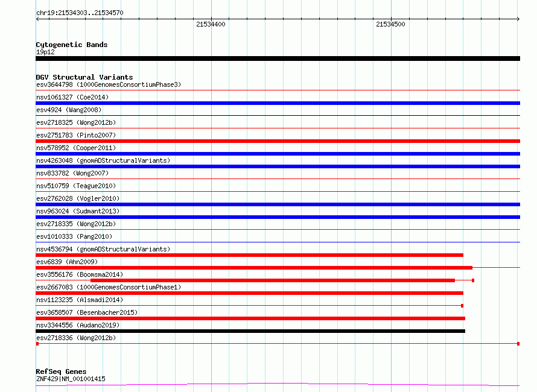Click the chr19:21534303..21534570 region label

tap(80, 13)
